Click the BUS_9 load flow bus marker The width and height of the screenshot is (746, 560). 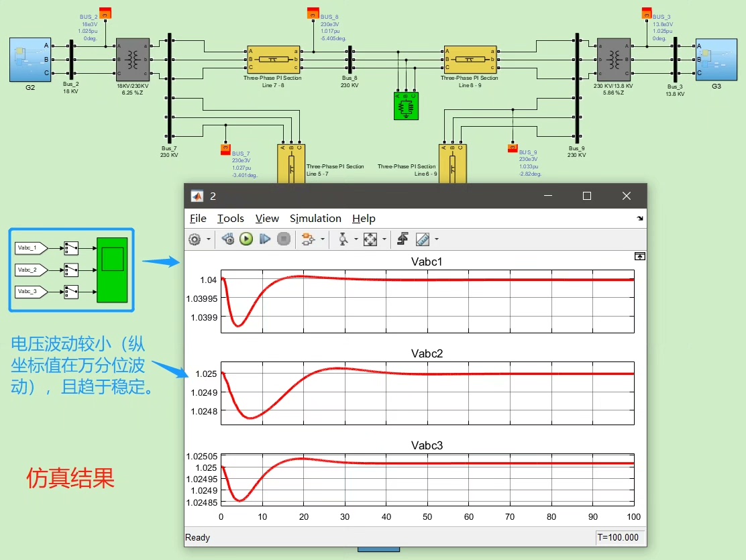point(513,148)
